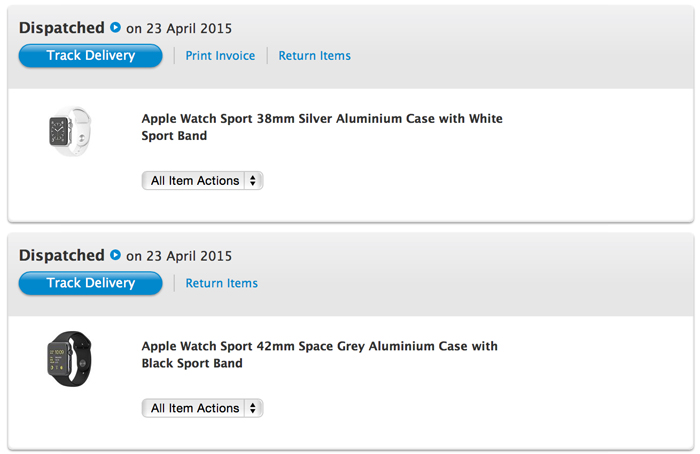Select the second shipment's 23 April 2015 date
This screenshot has width=700, height=454.
189,256
